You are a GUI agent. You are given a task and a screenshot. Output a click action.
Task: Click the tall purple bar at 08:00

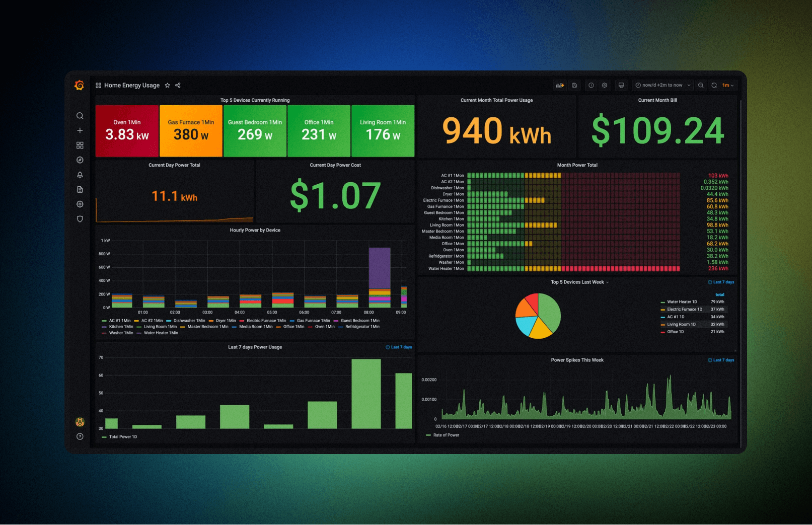coord(380,268)
